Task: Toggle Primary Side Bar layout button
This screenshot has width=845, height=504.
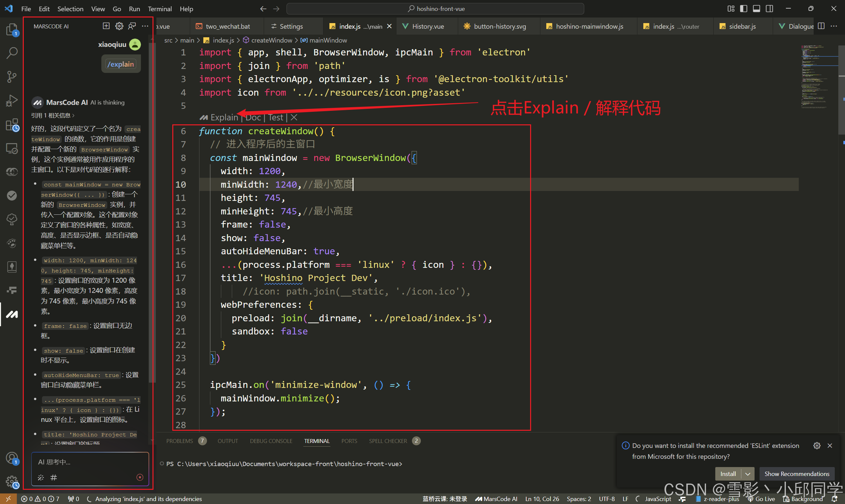Action: point(743,9)
